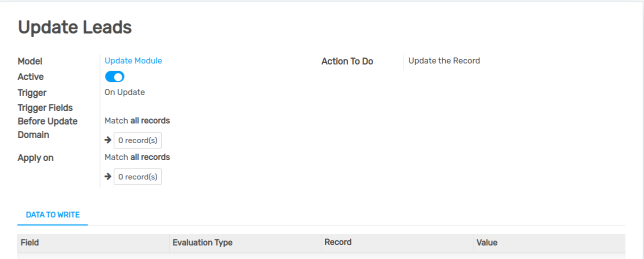Click the empty Trigger Fields value area
Viewport: 644px width, 259px height.
click(x=200, y=107)
